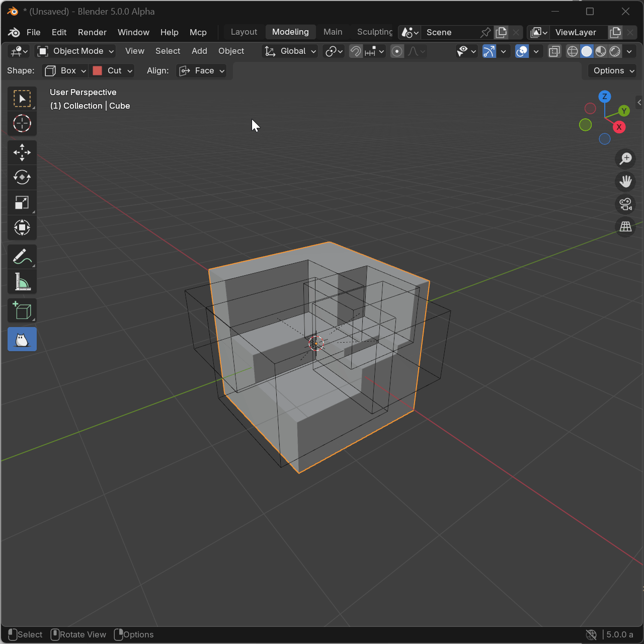Viewport: 644px width, 644px height.
Task: Switch to orthographic grid view icon
Action: (625, 227)
